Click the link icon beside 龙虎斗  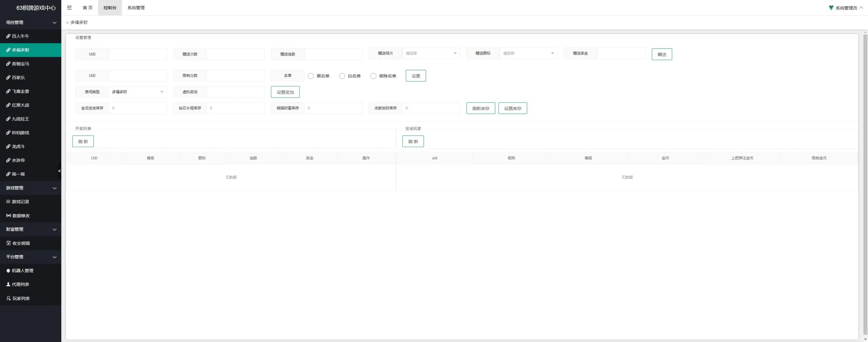(x=8, y=146)
